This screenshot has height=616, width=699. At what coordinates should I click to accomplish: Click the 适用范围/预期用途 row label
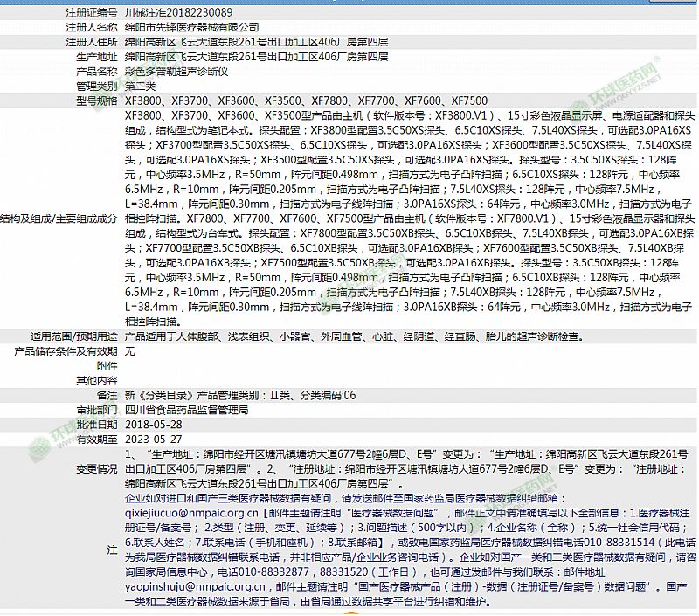pyautogui.click(x=74, y=336)
